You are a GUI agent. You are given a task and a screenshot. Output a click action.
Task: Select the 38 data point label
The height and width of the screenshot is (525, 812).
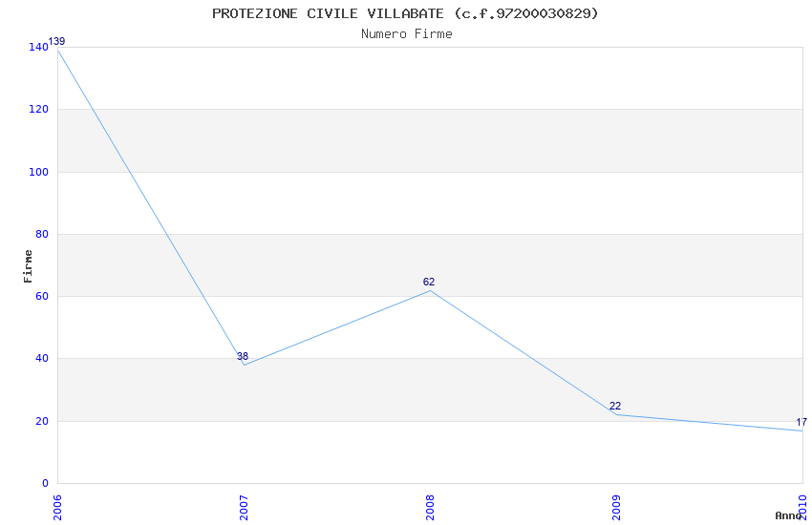pyautogui.click(x=243, y=357)
